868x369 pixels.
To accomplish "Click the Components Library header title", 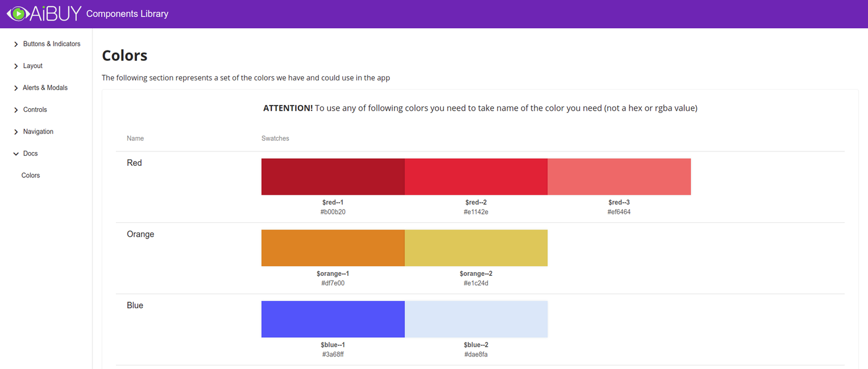I will [x=127, y=14].
